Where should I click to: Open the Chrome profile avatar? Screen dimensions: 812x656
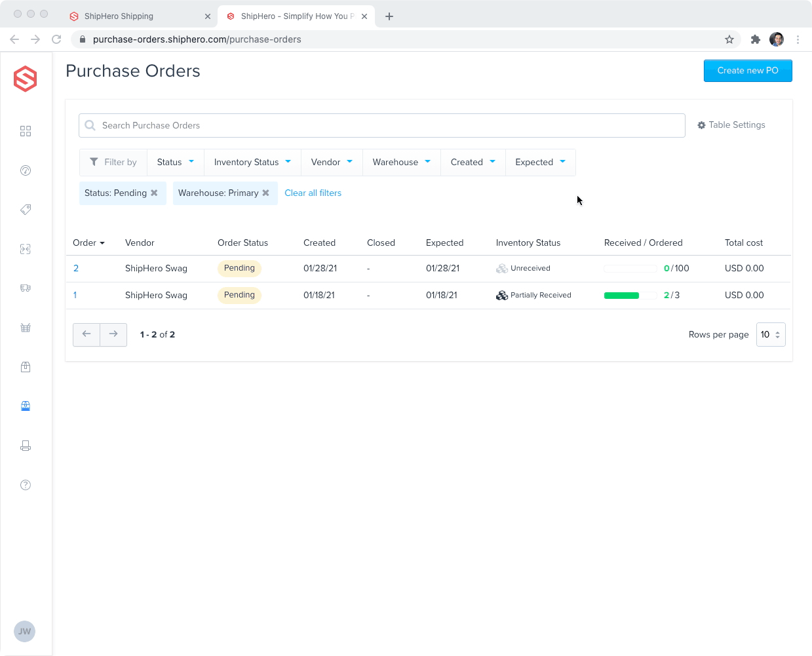[x=777, y=39]
